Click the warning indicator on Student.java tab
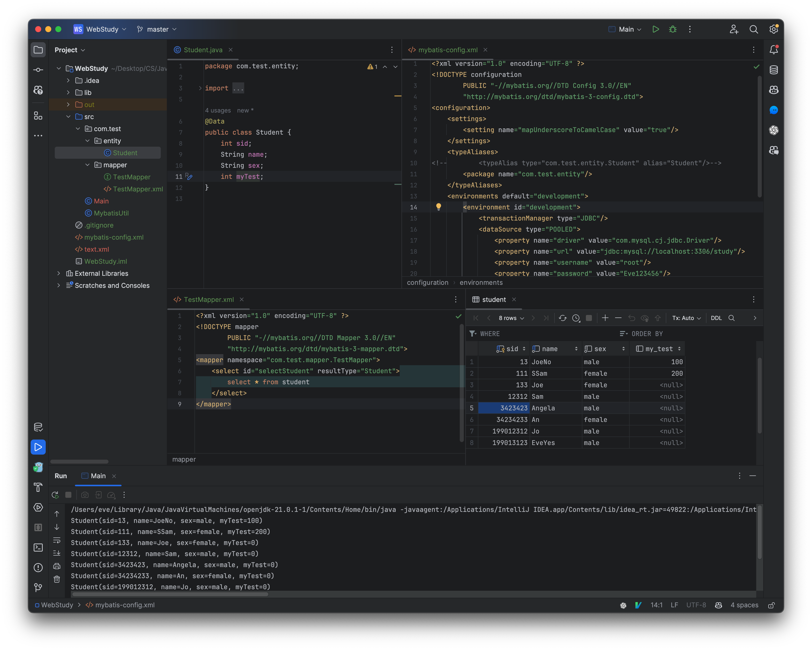The width and height of the screenshot is (812, 650). (x=369, y=66)
